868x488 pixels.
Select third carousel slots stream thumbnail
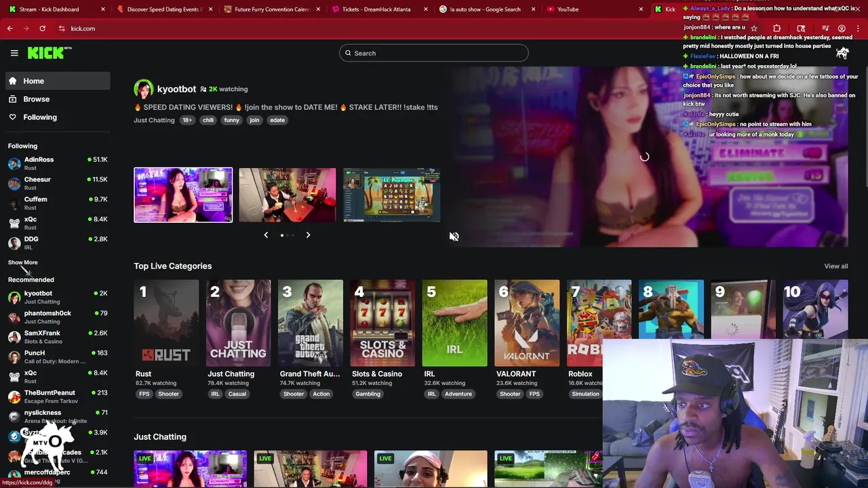click(391, 195)
